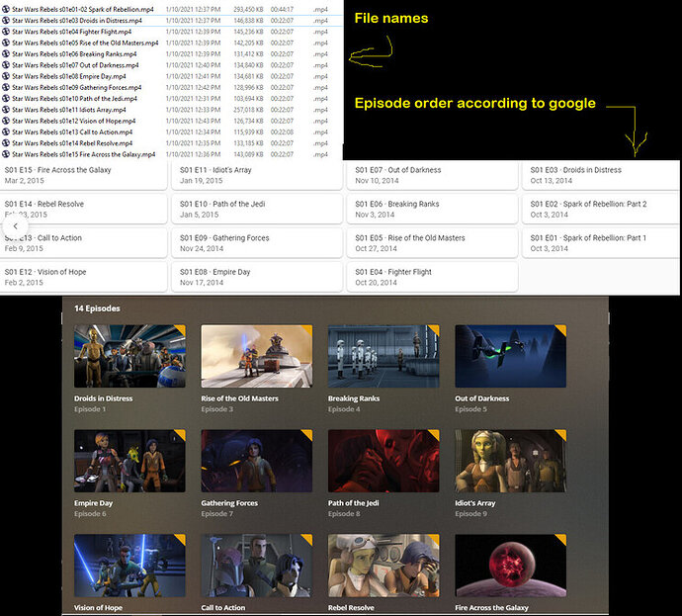Click the Empire Day episode thumbnail
The width and height of the screenshot is (682, 616).
point(129,461)
